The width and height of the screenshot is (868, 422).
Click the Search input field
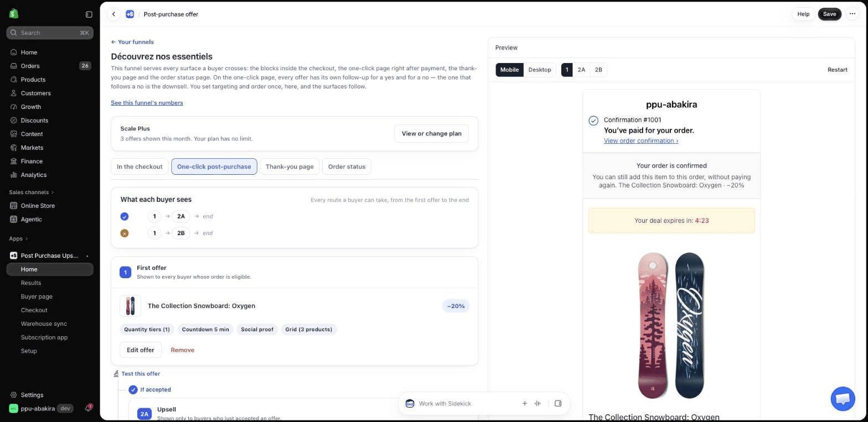tap(50, 33)
